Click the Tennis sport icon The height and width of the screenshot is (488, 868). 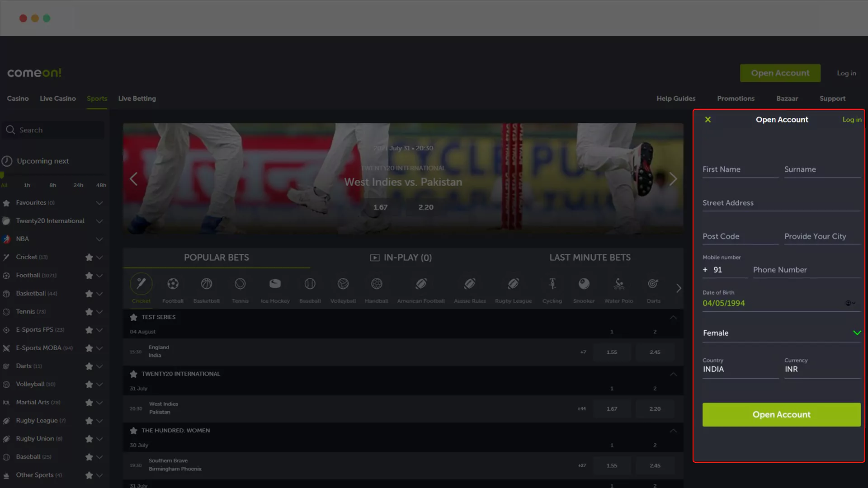click(240, 284)
